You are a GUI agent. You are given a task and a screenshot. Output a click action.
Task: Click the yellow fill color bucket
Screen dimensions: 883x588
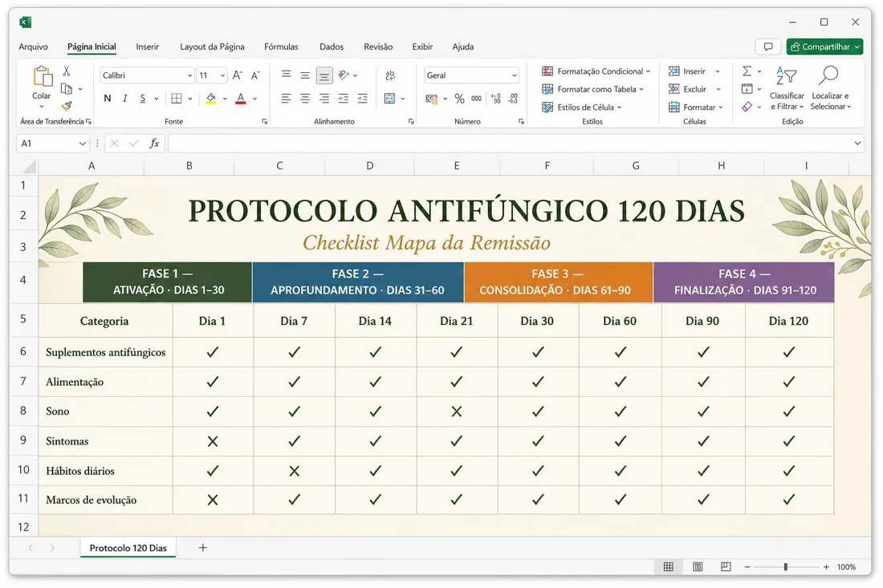tap(210, 99)
